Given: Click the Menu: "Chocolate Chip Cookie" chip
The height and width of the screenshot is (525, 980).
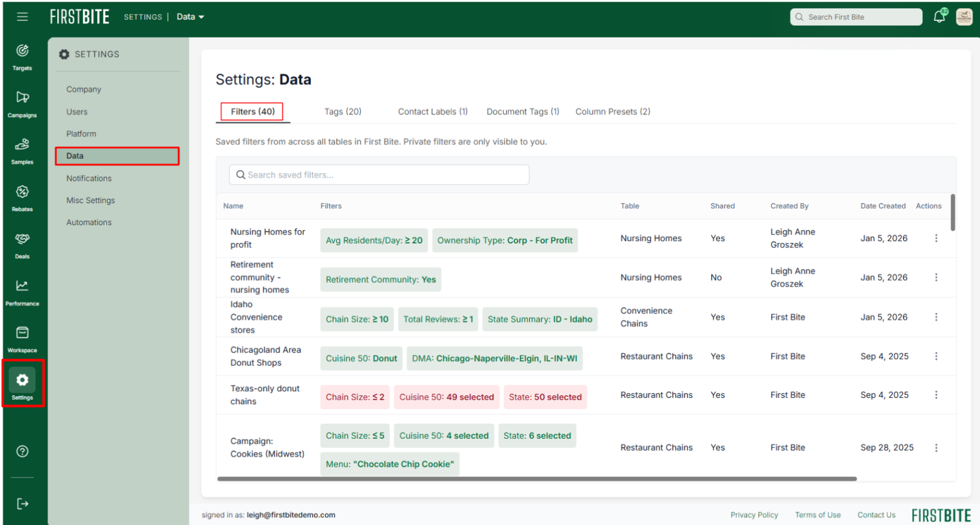Looking at the screenshot, I should pos(390,465).
